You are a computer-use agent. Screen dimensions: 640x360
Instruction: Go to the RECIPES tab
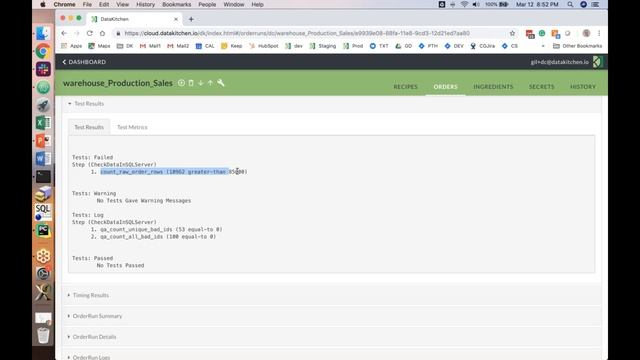click(405, 87)
